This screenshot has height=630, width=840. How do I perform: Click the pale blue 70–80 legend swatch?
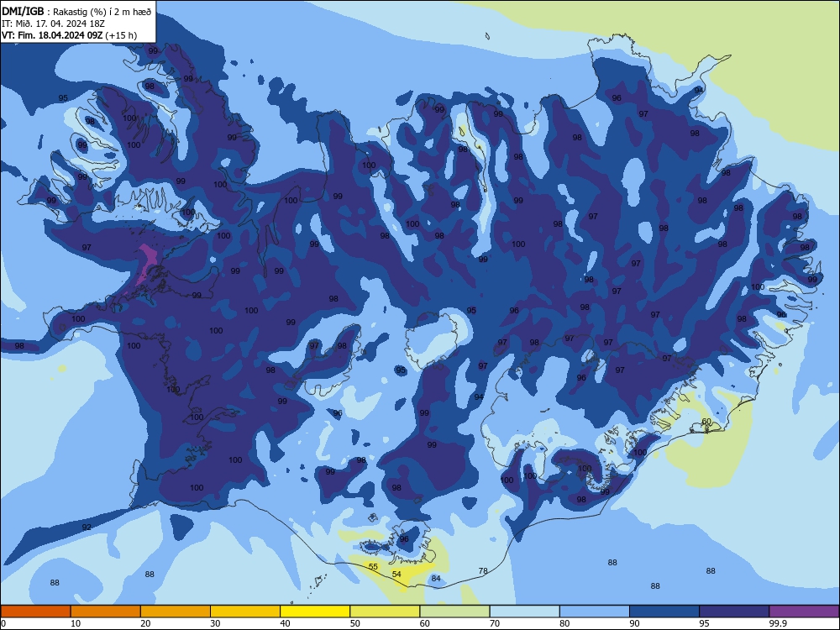(524, 612)
